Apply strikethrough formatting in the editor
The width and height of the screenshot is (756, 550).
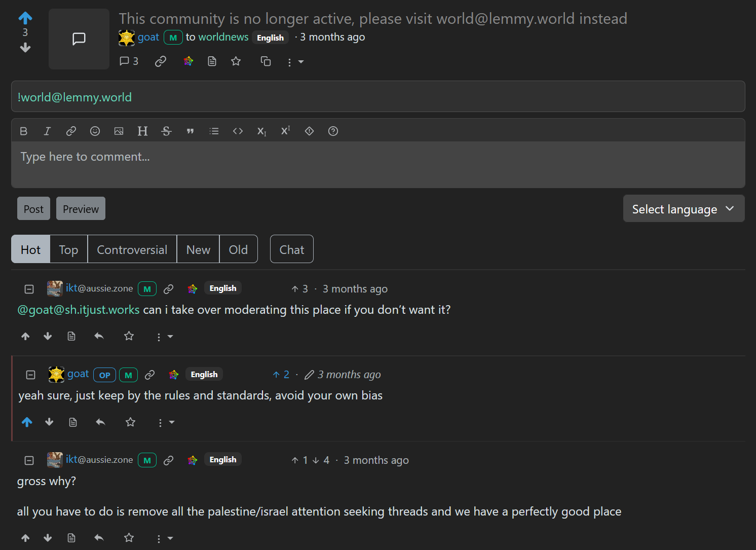click(x=166, y=131)
